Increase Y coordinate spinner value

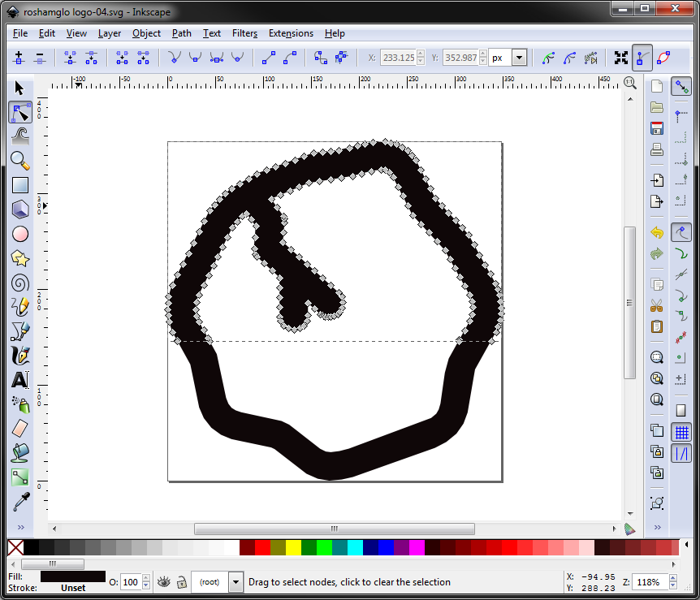(482, 54)
